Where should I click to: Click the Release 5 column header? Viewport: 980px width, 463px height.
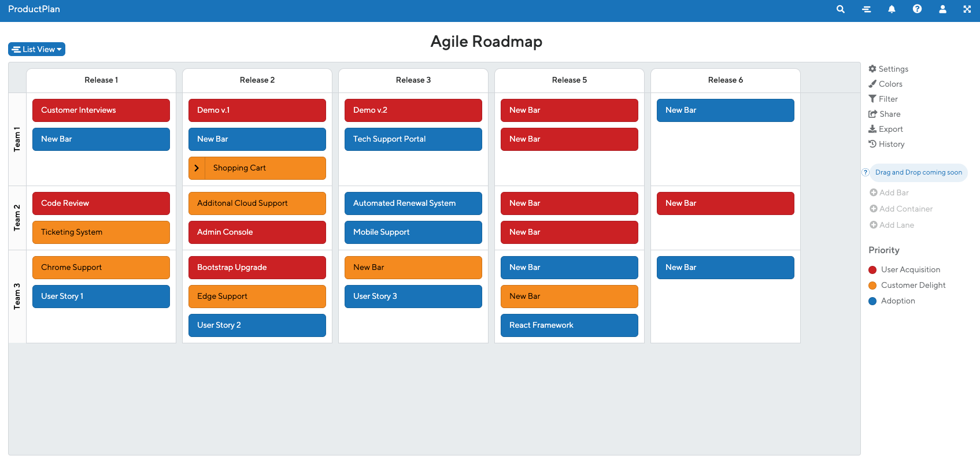(x=569, y=80)
